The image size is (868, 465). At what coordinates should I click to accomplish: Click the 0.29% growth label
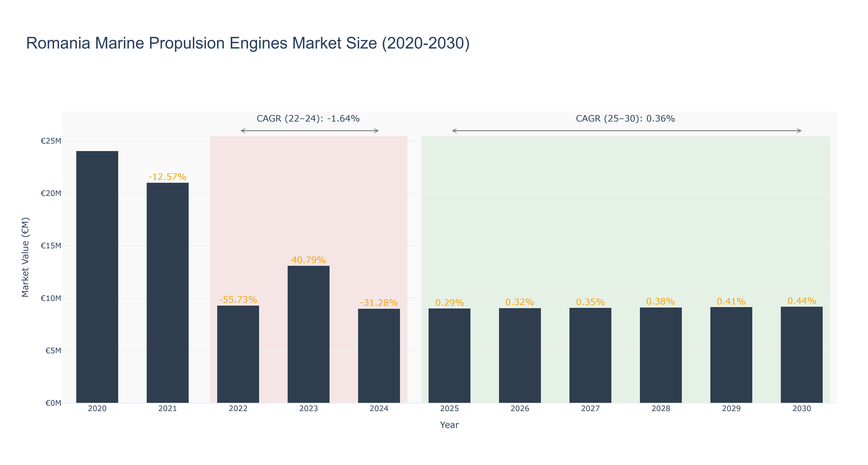point(449,303)
